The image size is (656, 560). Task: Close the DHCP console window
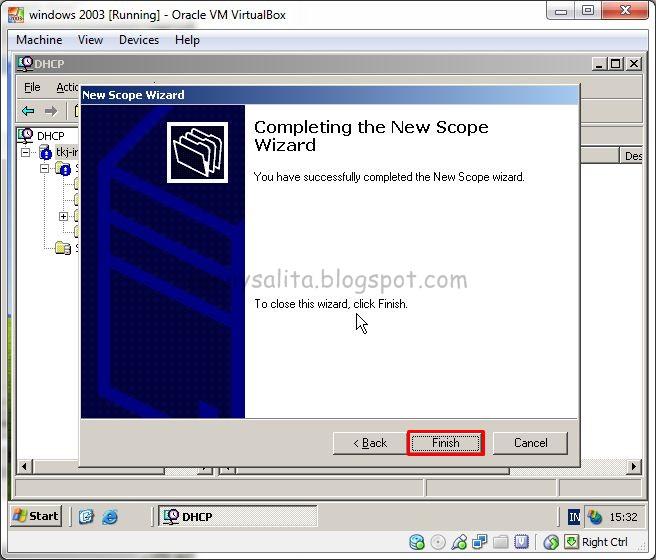pos(634,64)
